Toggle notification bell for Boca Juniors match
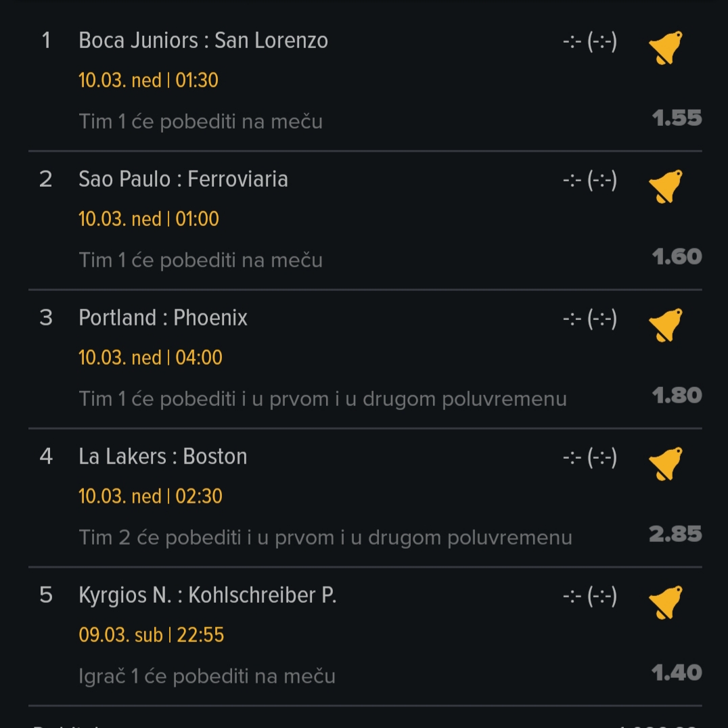 click(665, 47)
